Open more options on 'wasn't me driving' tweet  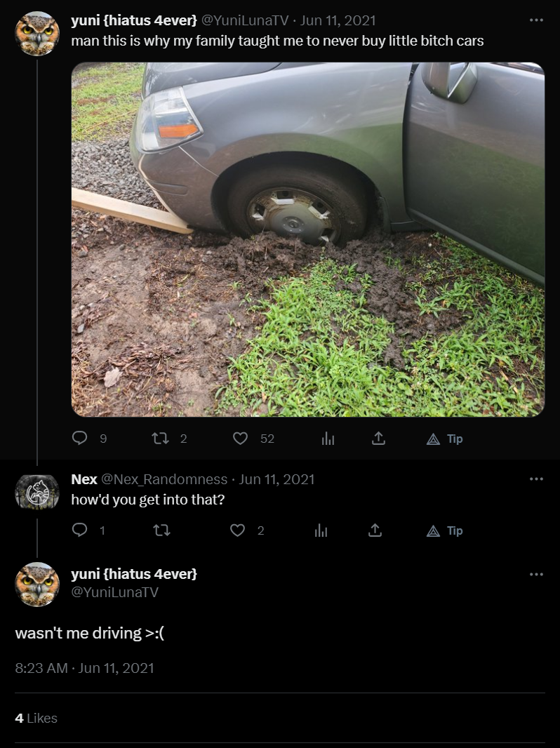tap(536, 574)
